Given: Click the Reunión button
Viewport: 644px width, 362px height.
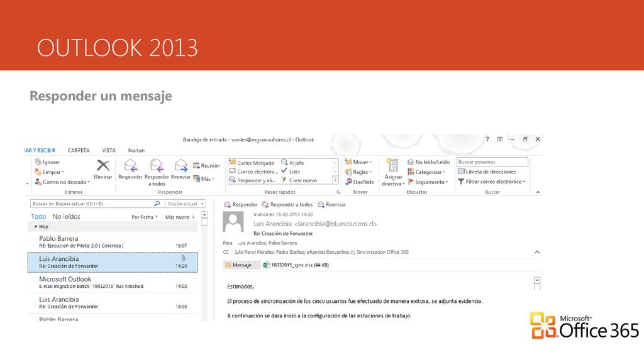Looking at the screenshot, I should (206, 165).
